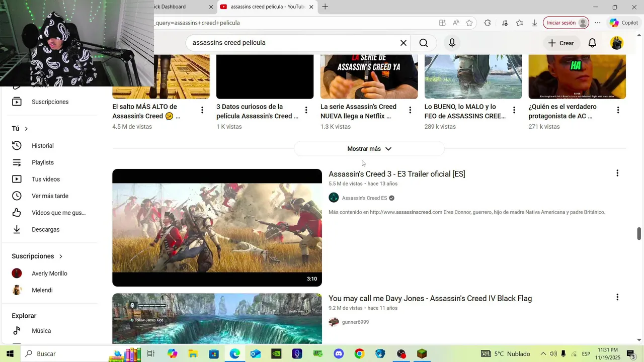Open Edge settings and more menu
This screenshot has width=644, height=362.
(597, 23)
